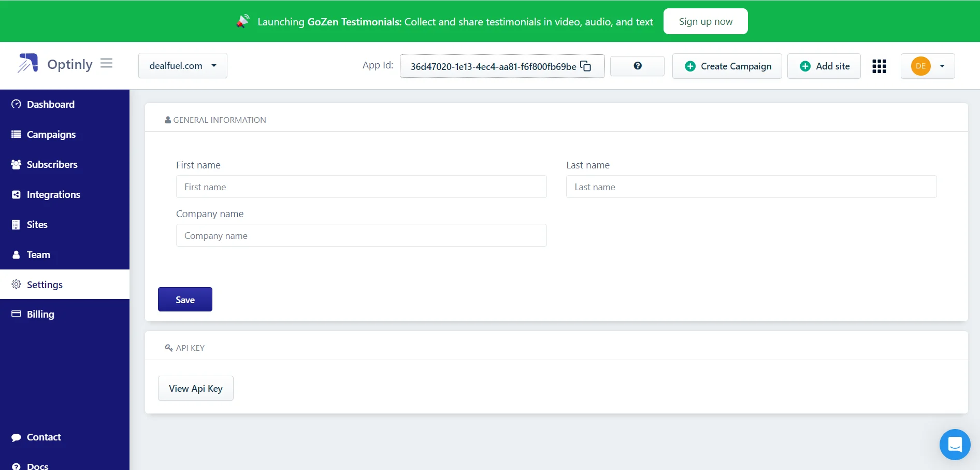Viewport: 980px width, 470px height.
Task: Select the Team section icon
Action: coord(16,254)
